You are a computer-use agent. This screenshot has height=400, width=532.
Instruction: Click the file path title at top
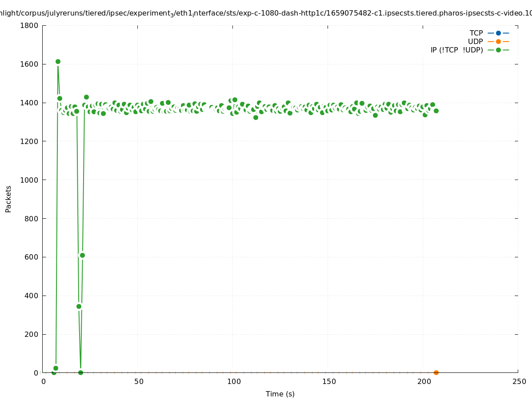click(x=266, y=13)
